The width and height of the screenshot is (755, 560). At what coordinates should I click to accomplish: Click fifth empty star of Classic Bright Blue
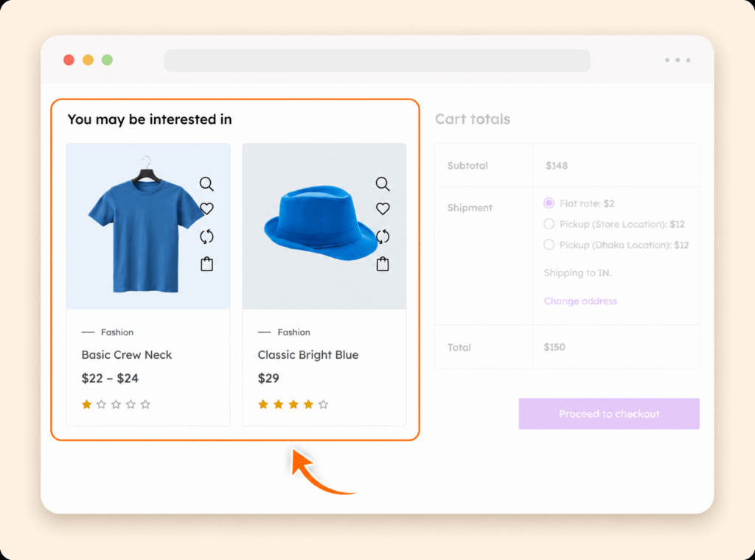click(x=323, y=404)
